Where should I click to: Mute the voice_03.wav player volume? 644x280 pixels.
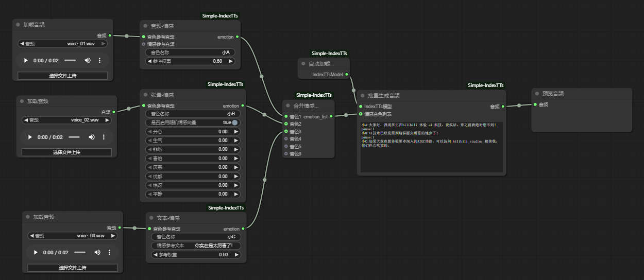coord(97,253)
